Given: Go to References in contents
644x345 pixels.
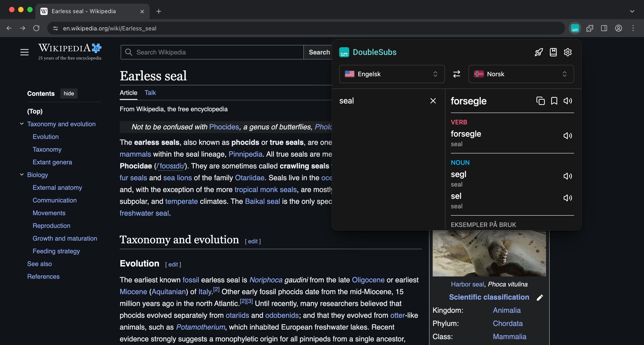Looking at the screenshot, I should pyautogui.click(x=43, y=276).
